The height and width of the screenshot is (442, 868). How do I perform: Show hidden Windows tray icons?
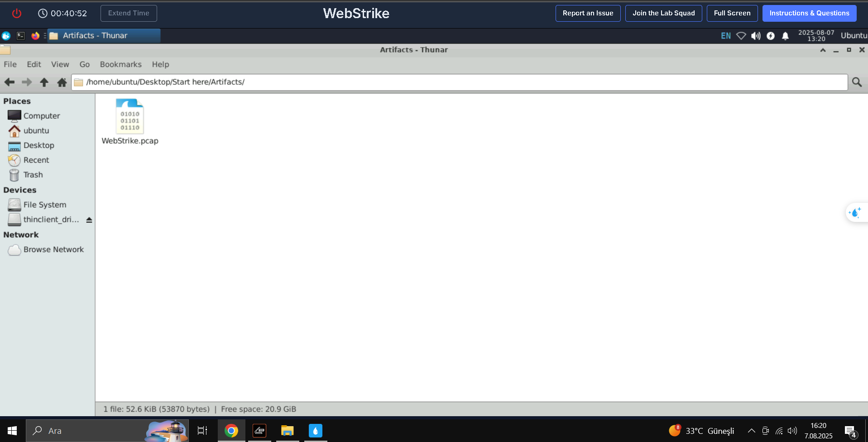[x=751, y=431]
